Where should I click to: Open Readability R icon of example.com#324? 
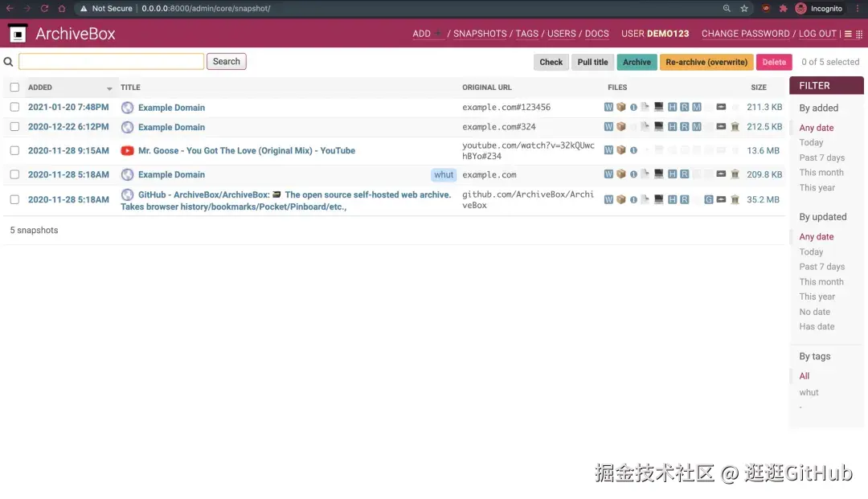(x=685, y=127)
